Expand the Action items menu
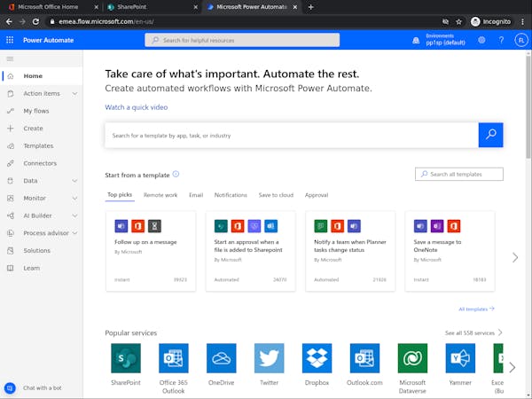532x399 pixels. [74, 93]
